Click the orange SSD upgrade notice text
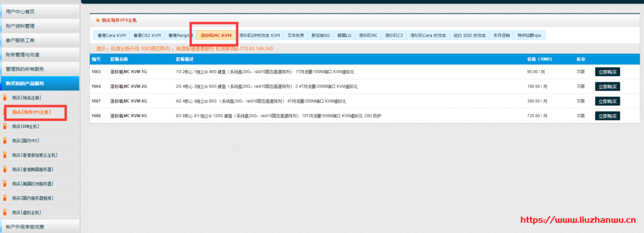Image resolution: width=644 pixels, height=233 pixels. click(x=184, y=48)
